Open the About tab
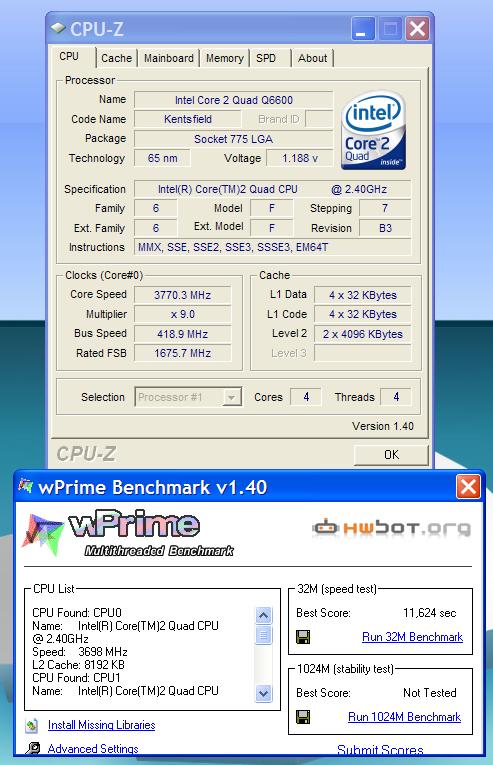 312,58
